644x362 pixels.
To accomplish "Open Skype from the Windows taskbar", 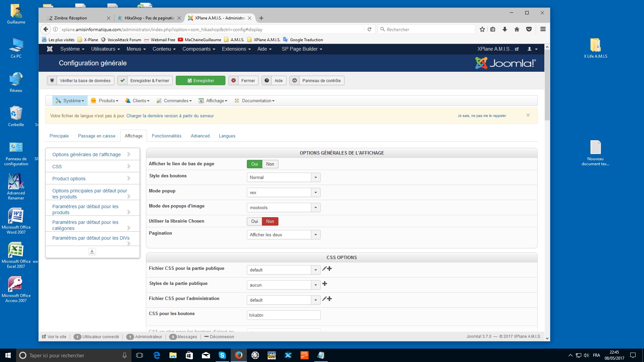I will pyautogui.click(x=222, y=355).
